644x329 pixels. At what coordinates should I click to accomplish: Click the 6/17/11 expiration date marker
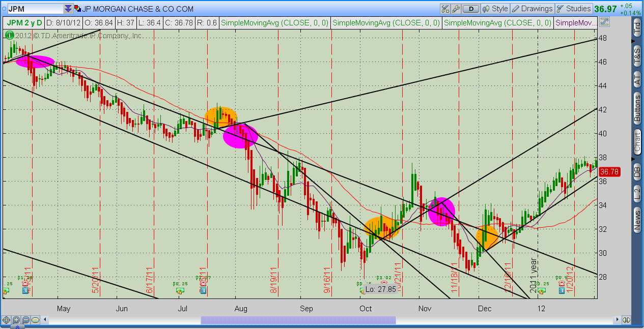pos(150,280)
